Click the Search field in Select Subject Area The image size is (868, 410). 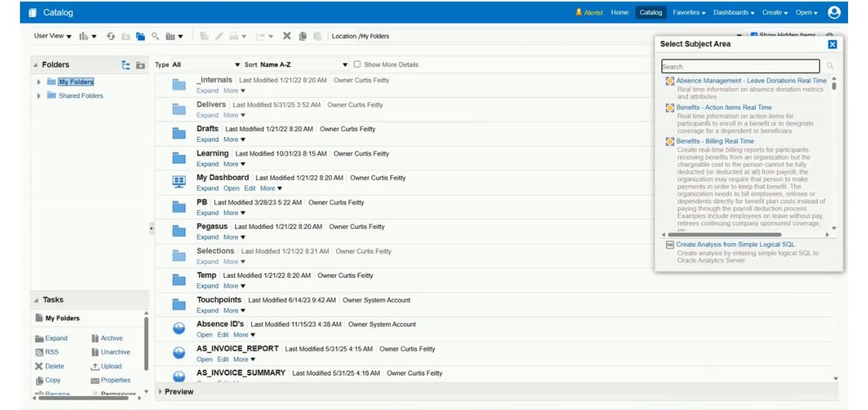point(740,66)
